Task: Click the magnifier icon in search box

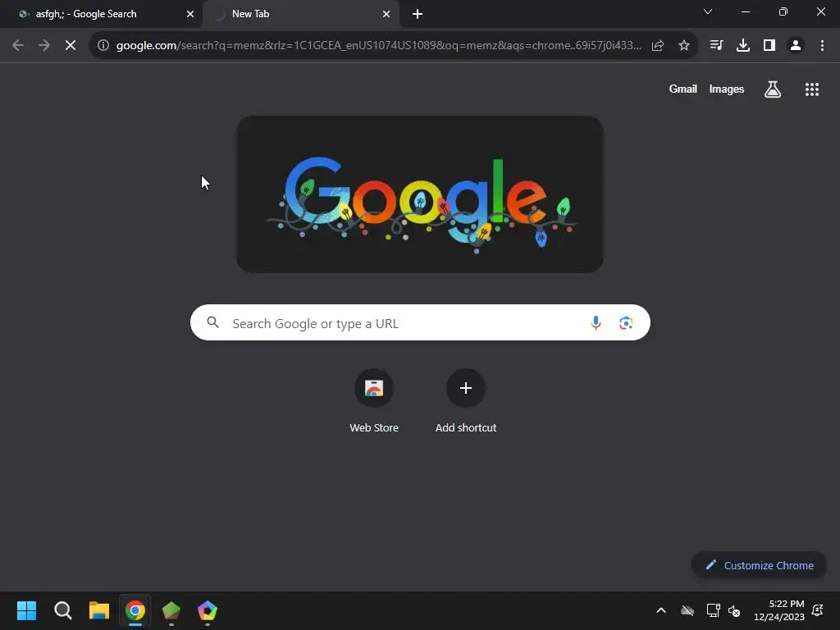Action: 213,322
